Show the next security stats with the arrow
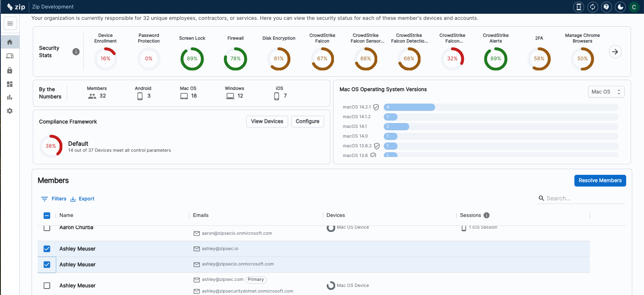This screenshot has width=644, height=295. click(615, 52)
